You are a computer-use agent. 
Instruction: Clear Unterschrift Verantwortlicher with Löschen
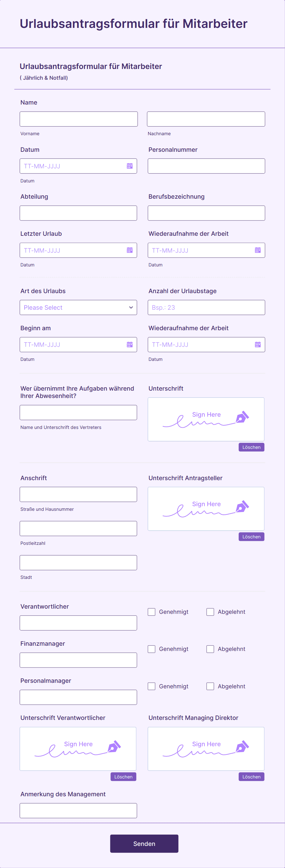[123, 777]
